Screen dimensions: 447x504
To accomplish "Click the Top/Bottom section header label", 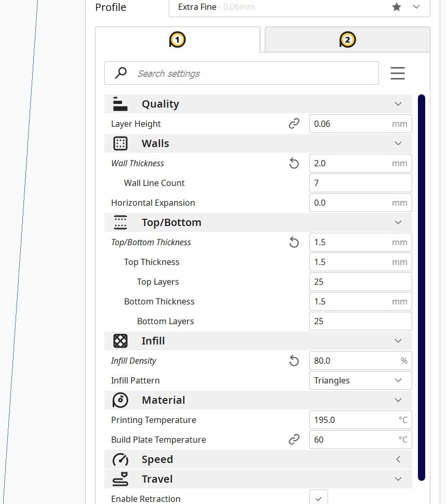I will (x=171, y=222).
